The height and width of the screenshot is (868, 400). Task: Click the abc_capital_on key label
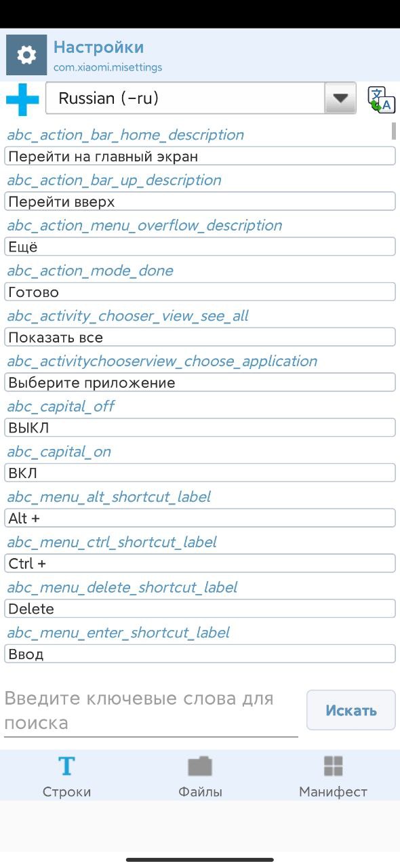(59, 452)
